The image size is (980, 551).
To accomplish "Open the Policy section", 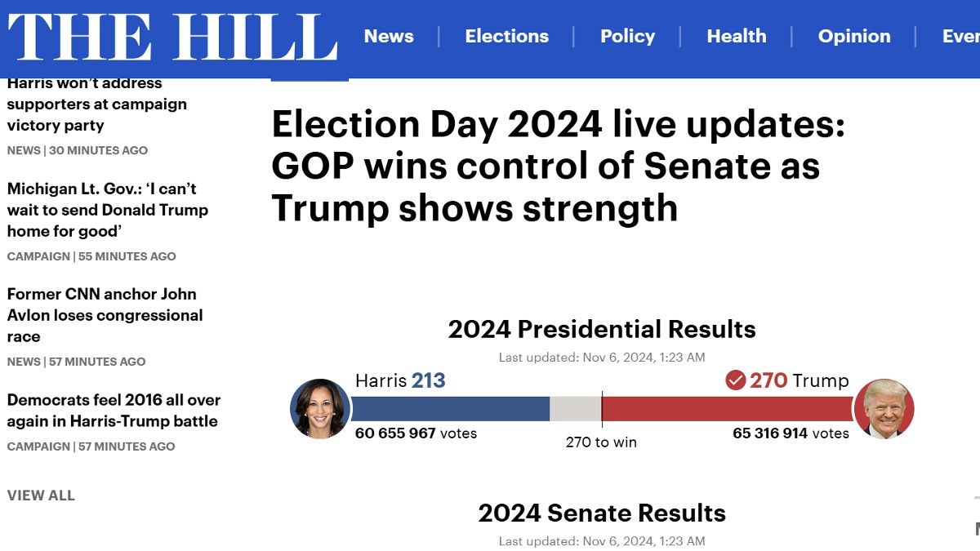I will 627,36.
